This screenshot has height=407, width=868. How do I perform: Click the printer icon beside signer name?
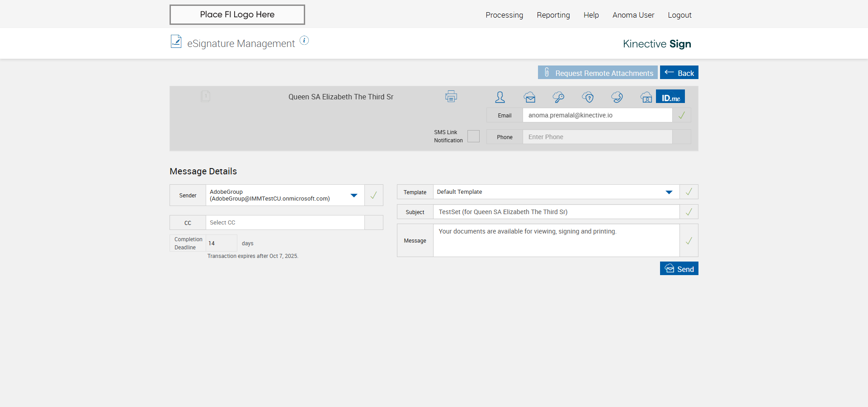click(451, 96)
